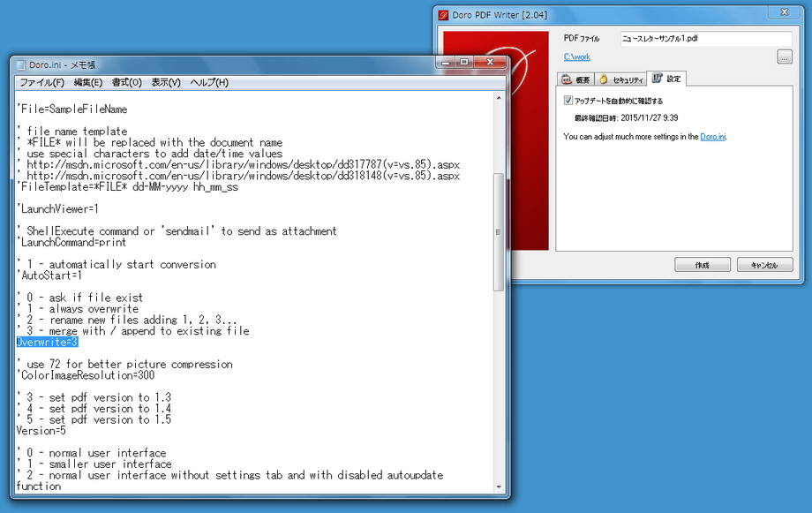This screenshot has width=812, height=513.
Task: Click the 'File=SampleFileName line
Action: [x=71, y=109]
